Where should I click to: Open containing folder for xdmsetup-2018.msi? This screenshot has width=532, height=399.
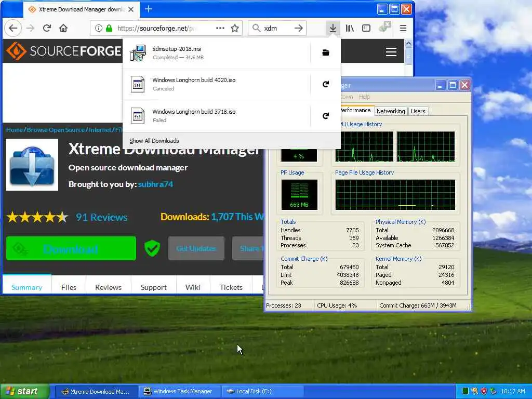[326, 52]
